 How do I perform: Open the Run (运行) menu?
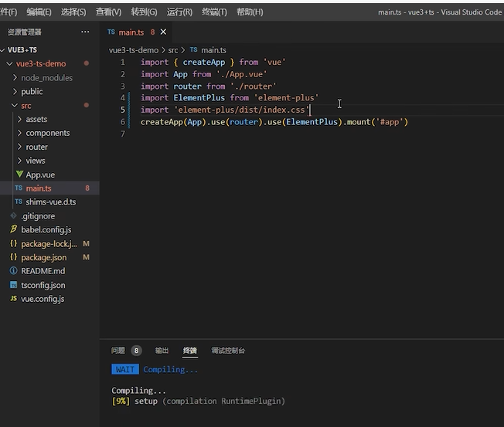(179, 12)
